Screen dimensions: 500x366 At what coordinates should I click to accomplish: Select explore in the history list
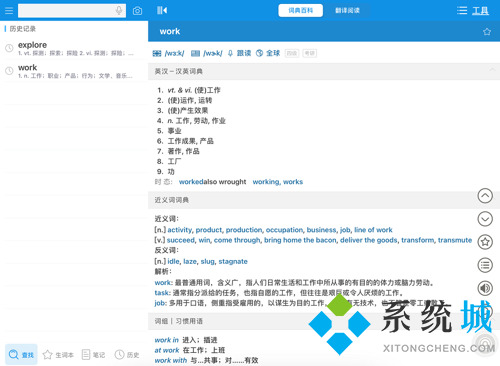[74, 48]
